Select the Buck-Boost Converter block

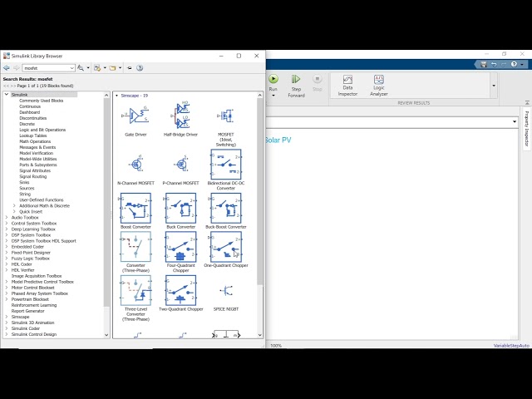(x=225, y=208)
